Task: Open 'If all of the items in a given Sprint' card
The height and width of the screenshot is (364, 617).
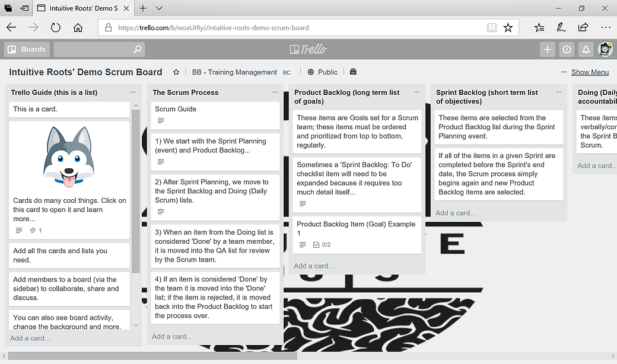Action: [498, 174]
